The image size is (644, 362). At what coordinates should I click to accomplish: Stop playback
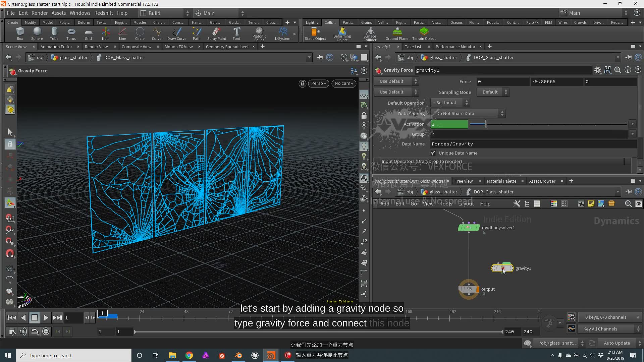35,317
